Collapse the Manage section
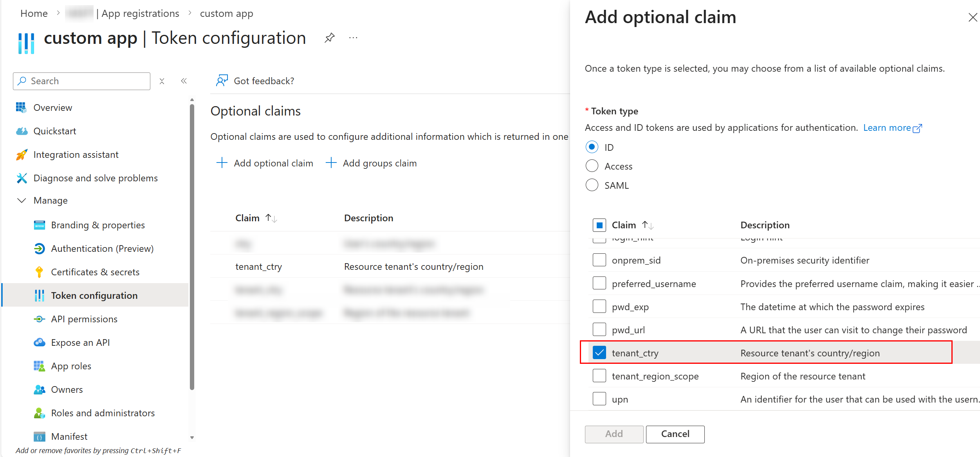 coord(21,200)
